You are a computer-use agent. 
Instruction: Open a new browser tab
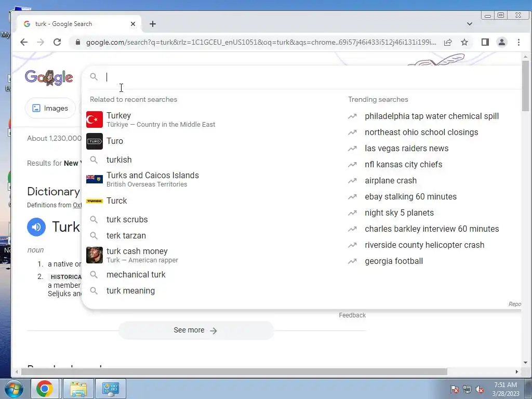point(153,24)
